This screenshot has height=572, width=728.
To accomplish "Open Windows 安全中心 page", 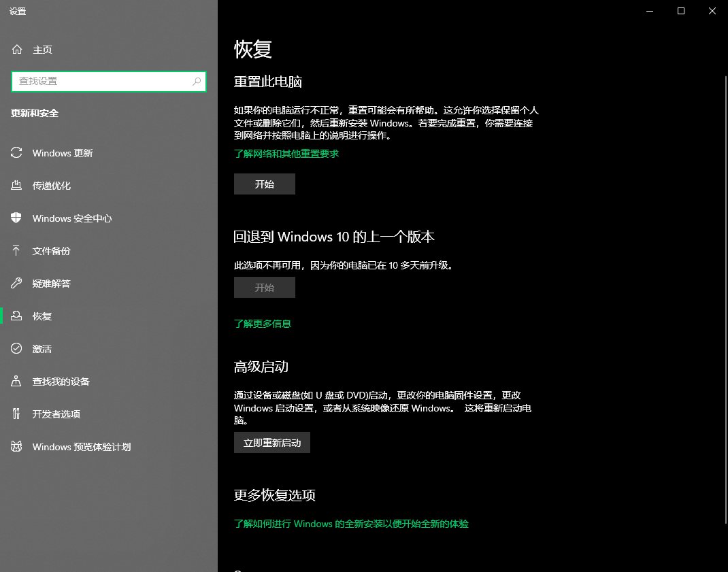I will pyautogui.click(x=109, y=218).
